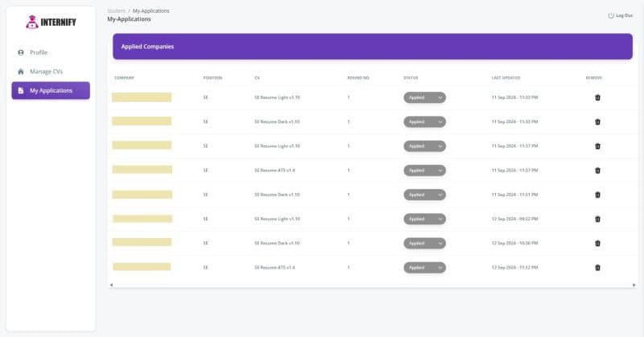This screenshot has height=337, width=644.
Task: Change status of the 11:51 PM application
Action: [425, 195]
